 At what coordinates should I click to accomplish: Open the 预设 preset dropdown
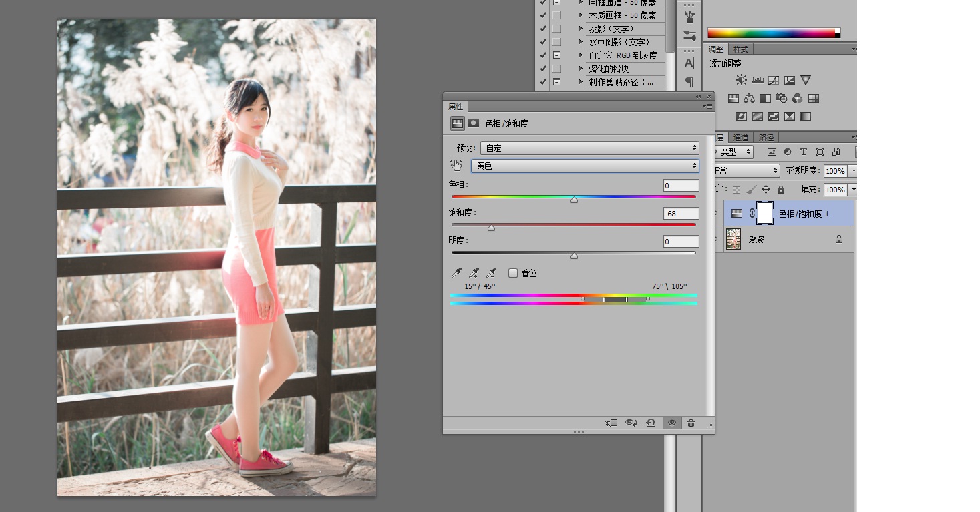[589, 148]
